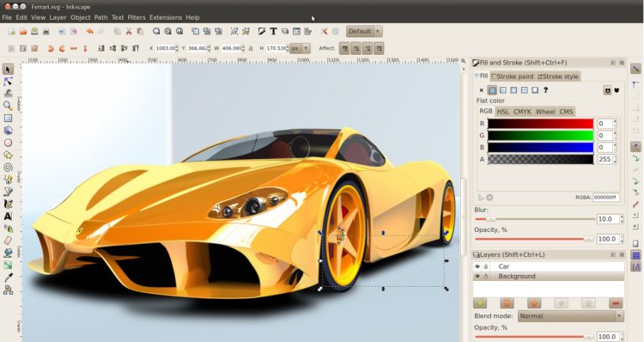Add a new layer with plus button
The width and height of the screenshot is (644, 342).
480,303
